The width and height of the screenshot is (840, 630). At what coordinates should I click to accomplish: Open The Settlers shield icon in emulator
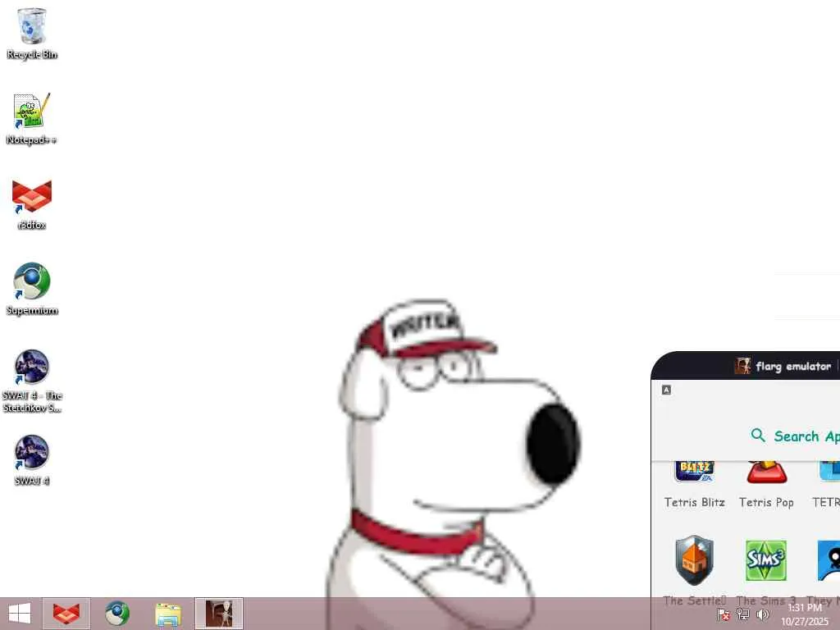click(694, 560)
